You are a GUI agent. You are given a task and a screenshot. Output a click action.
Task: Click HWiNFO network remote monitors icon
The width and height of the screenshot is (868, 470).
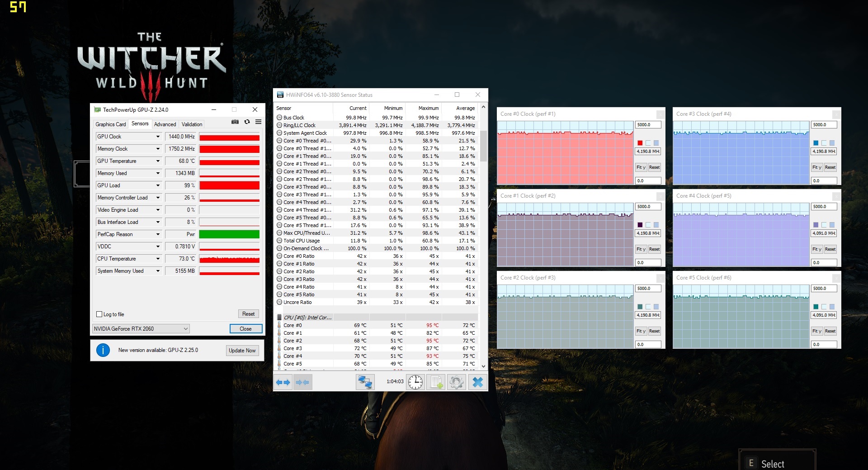365,382
